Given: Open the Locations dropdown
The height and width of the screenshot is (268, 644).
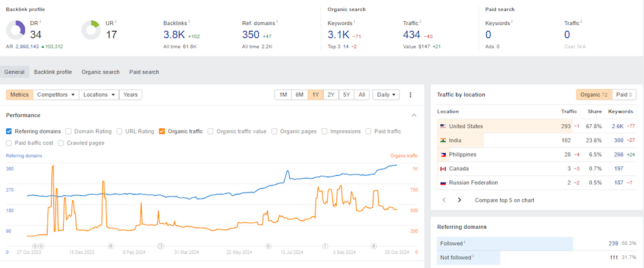Looking at the screenshot, I should (99, 95).
